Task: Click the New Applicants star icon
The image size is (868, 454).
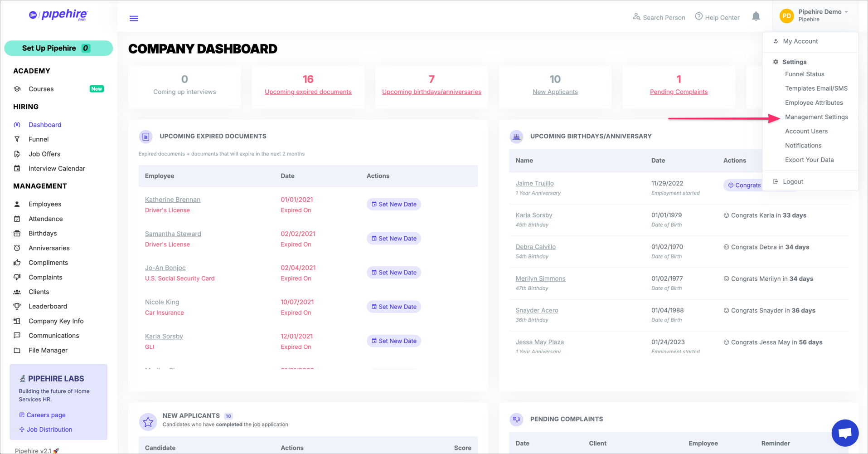Action: 148,422
